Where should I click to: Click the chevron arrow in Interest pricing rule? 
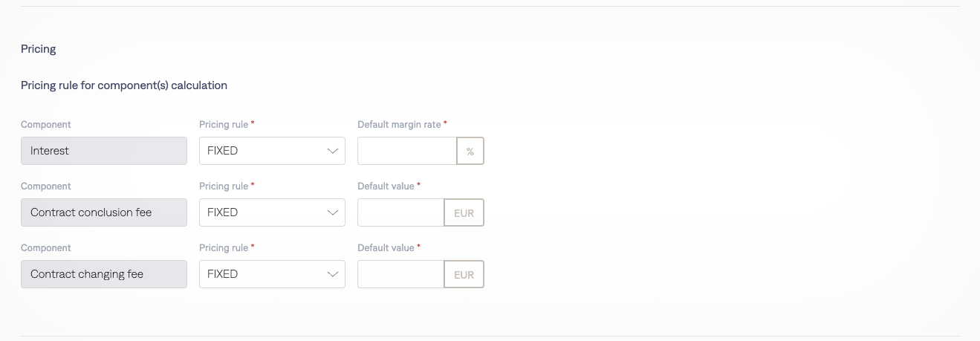tap(332, 151)
